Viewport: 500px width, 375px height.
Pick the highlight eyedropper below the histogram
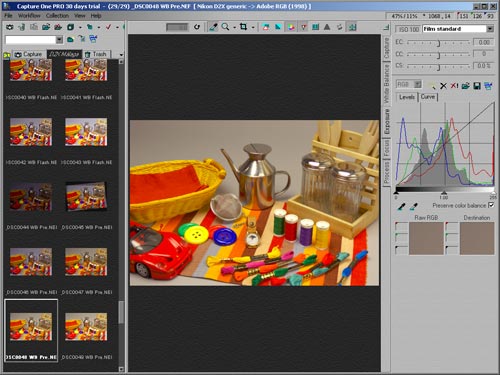[414, 207]
